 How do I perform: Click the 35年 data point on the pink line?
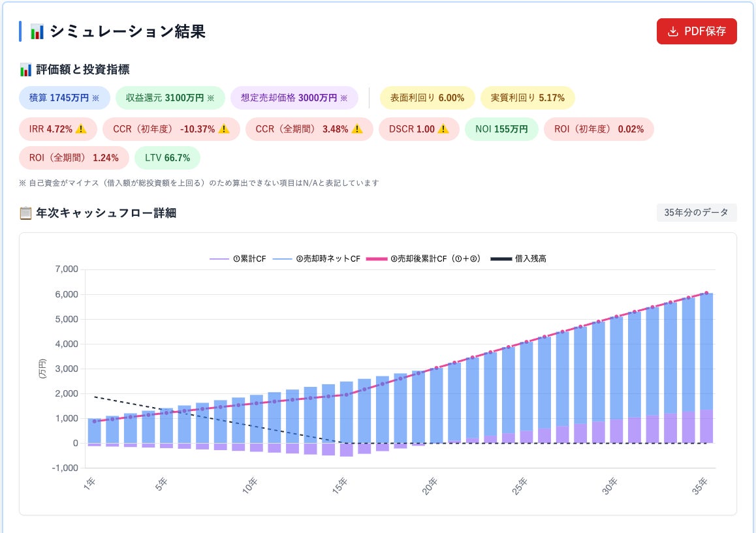[x=706, y=293]
